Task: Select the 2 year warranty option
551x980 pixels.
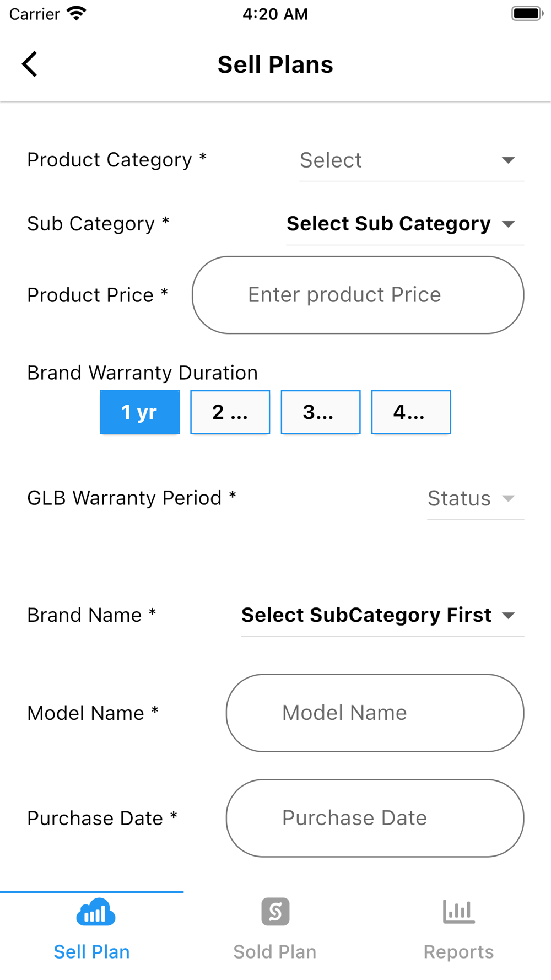Action: coord(230,412)
